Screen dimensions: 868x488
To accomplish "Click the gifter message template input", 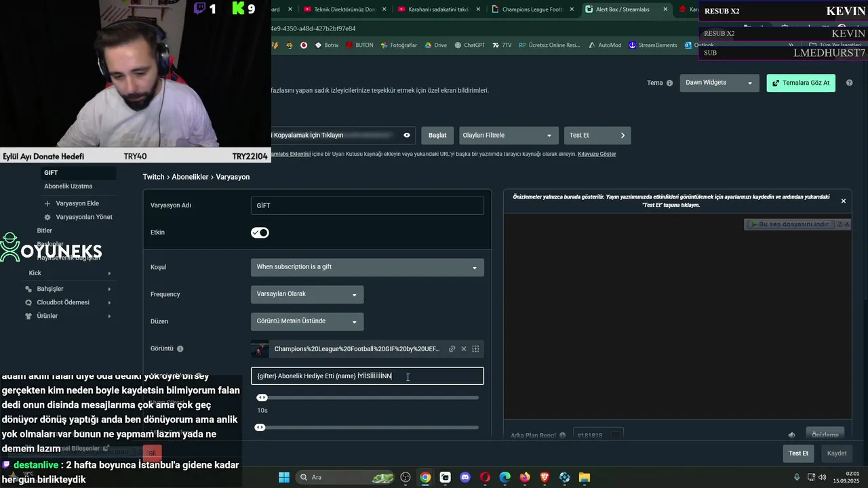I will click(367, 376).
